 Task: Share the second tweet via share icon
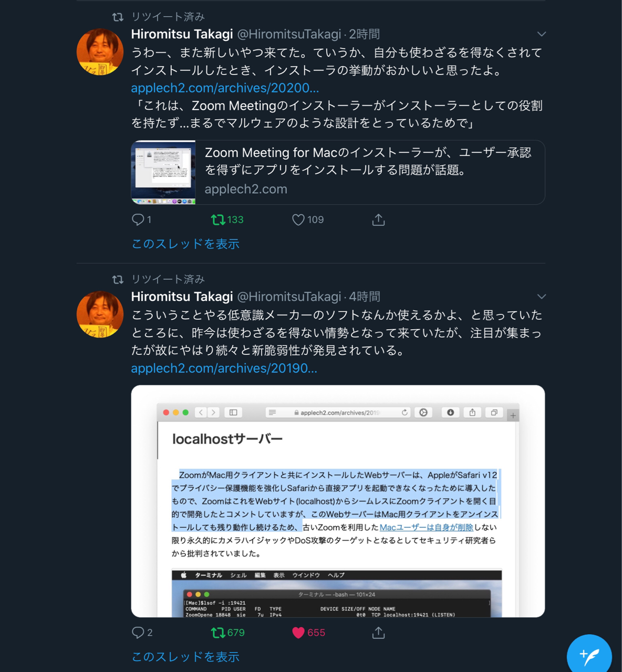pos(378,633)
